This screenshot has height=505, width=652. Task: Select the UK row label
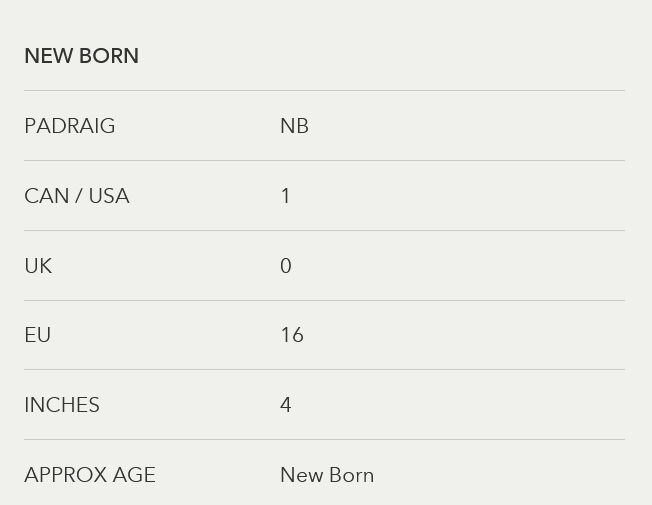pos(38,266)
